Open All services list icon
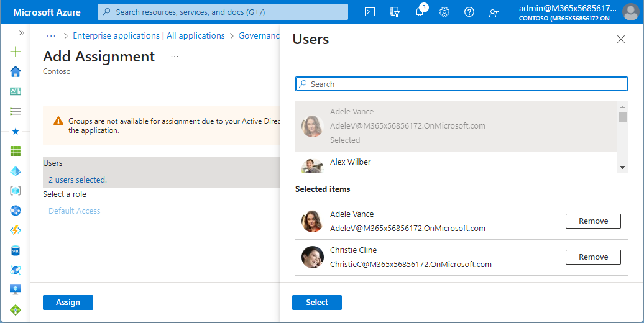The width and height of the screenshot is (644, 323). point(16,111)
